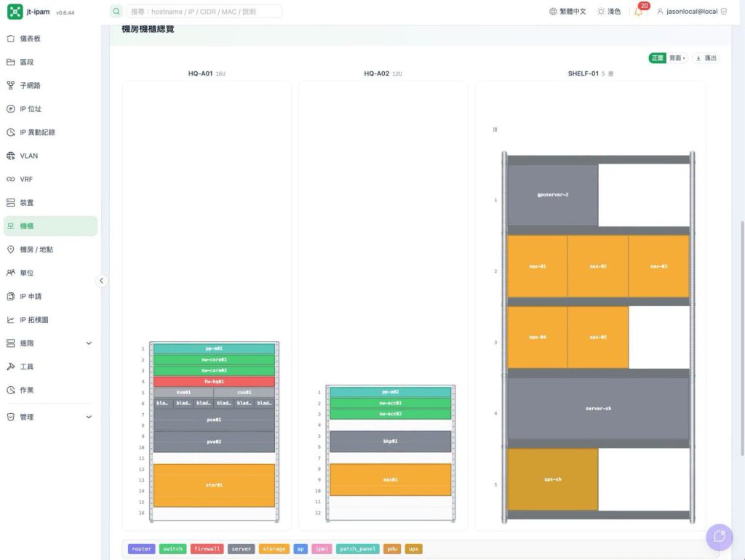Switch rack view to 正面 front
Viewport: 745px width, 560px height.
[x=658, y=58]
